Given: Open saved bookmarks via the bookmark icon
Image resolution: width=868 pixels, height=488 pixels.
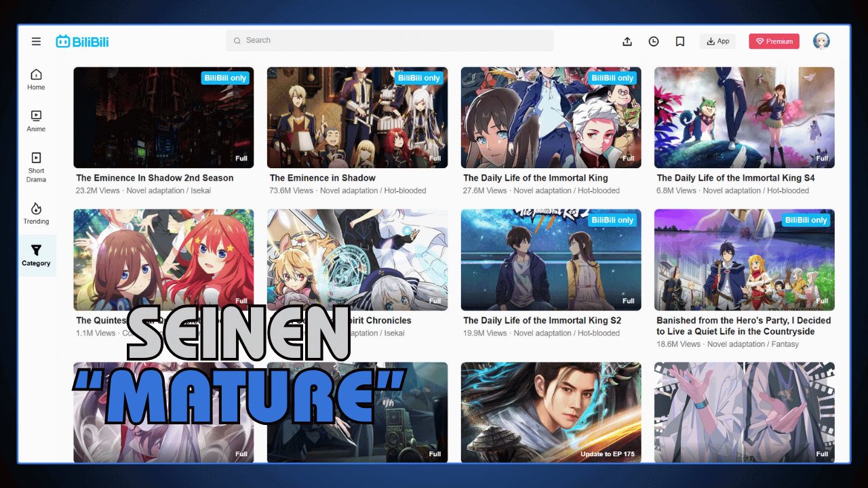Looking at the screenshot, I should click(679, 41).
